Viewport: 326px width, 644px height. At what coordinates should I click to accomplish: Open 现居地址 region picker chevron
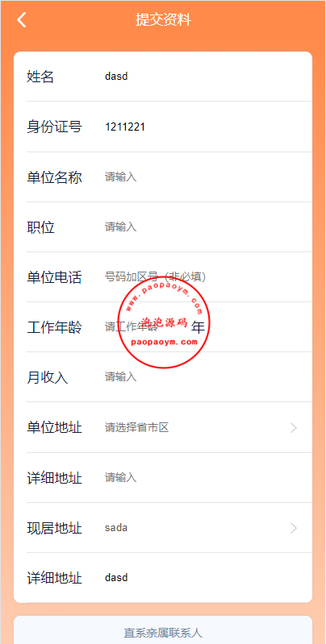pyautogui.click(x=294, y=528)
